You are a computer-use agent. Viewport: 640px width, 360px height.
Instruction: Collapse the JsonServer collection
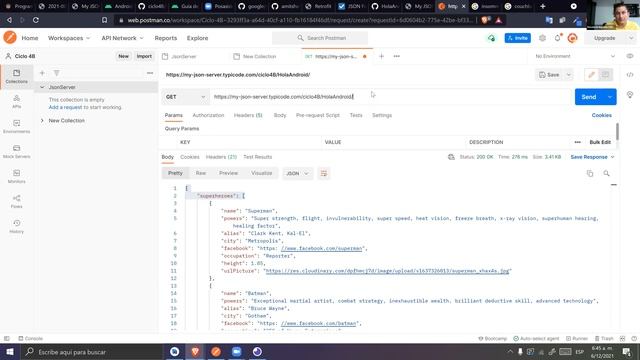click(x=42, y=87)
